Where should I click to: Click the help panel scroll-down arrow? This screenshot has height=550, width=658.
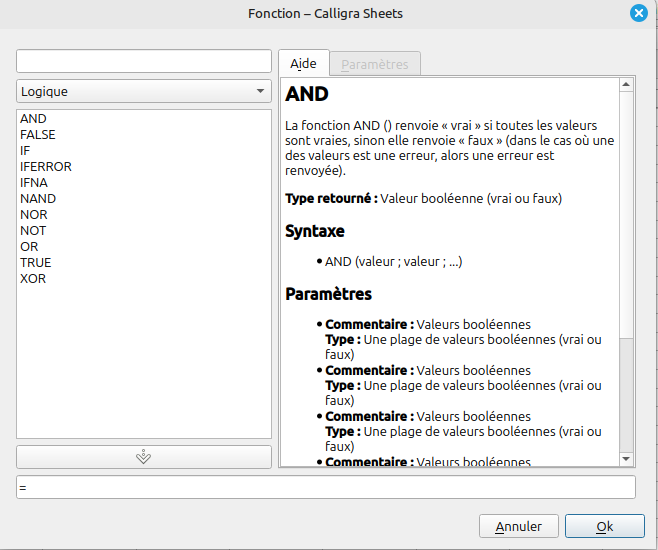[x=626, y=459]
